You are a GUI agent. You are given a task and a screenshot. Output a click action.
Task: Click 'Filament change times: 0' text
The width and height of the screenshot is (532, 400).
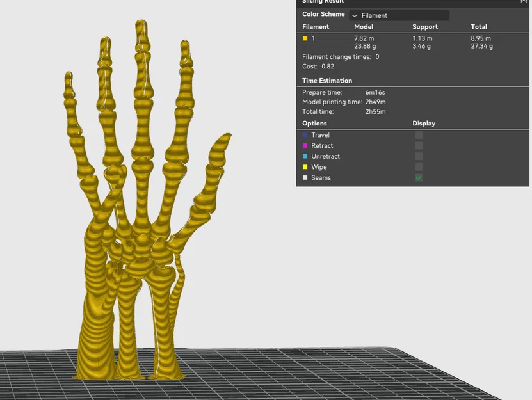tap(341, 57)
